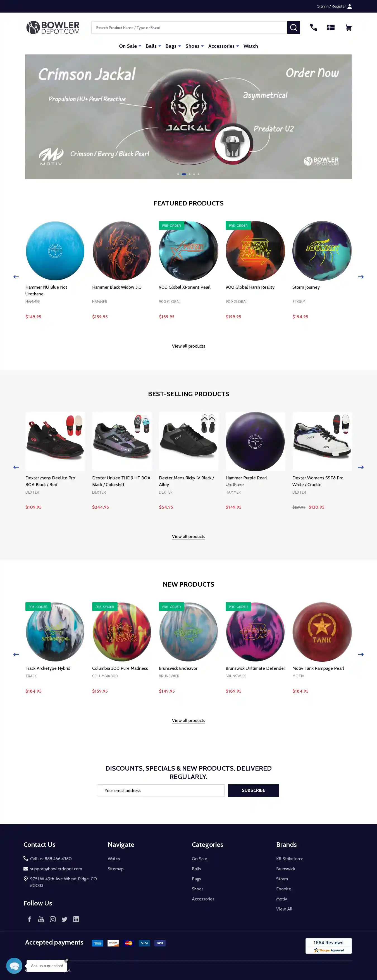Open the Watch menu item

(251, 46)
